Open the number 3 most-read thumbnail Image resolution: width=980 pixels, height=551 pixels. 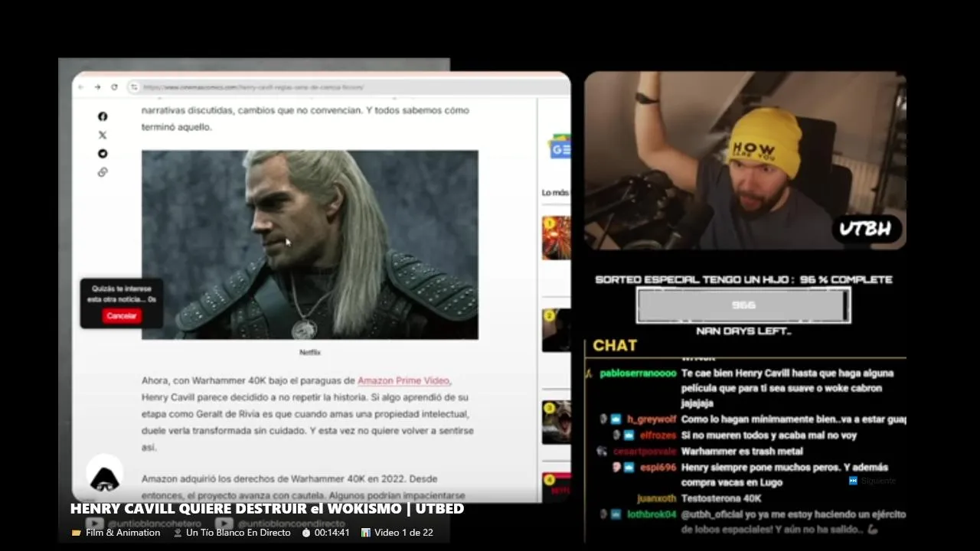(x=557, y=422)
